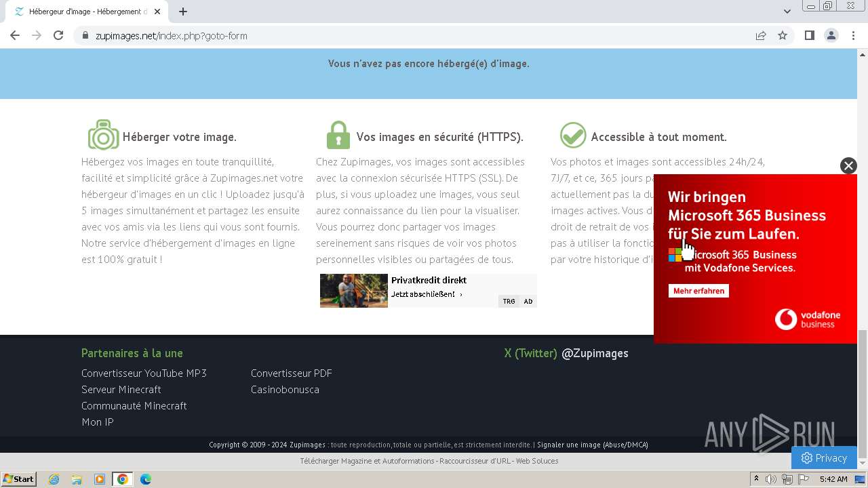Go back to previous page
Viewport: 868px width, 488px height.
[15, 35]
